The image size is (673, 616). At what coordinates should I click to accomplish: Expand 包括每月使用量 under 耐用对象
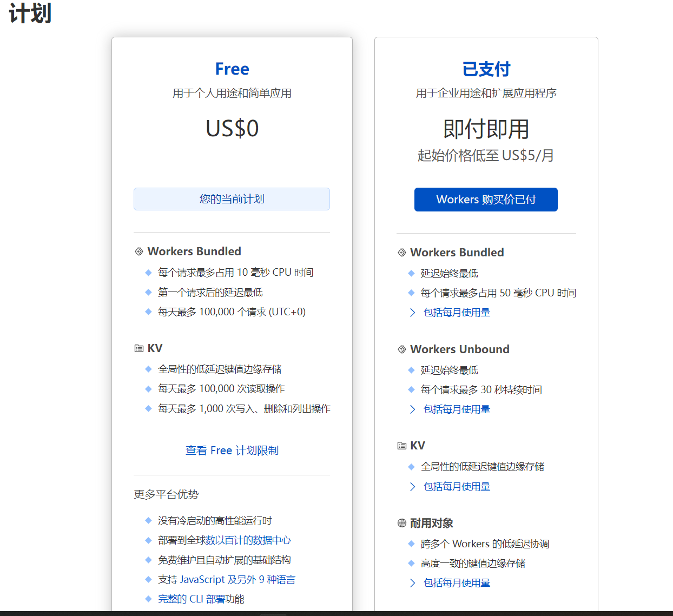[457, 582]
